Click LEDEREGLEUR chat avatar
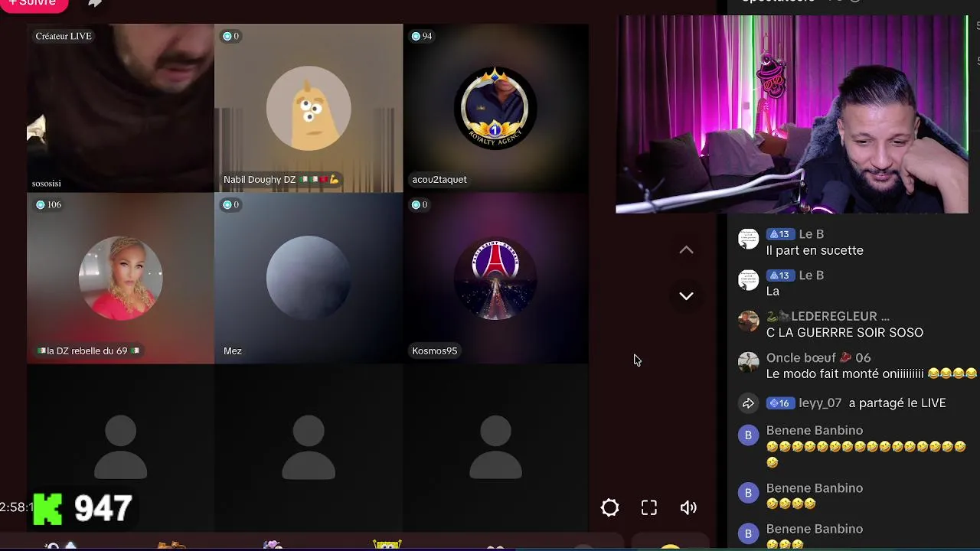 click(x=748, y=321)
